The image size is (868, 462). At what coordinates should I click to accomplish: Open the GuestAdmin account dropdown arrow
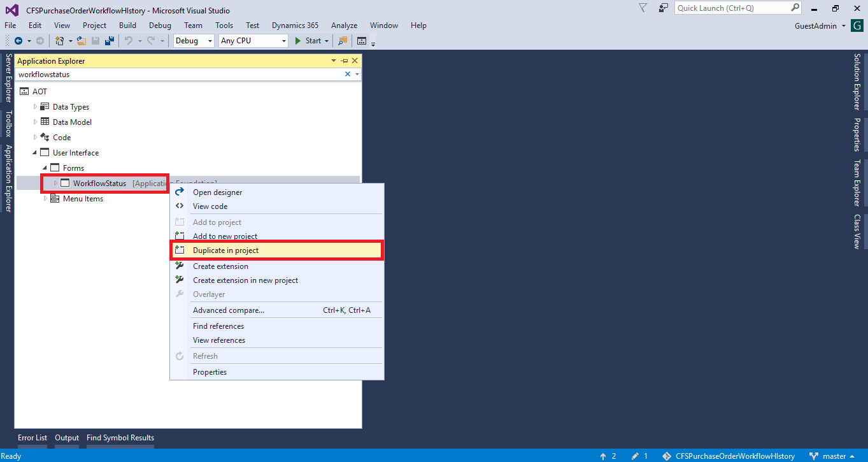pyautogui.click(x=844, y=26)
